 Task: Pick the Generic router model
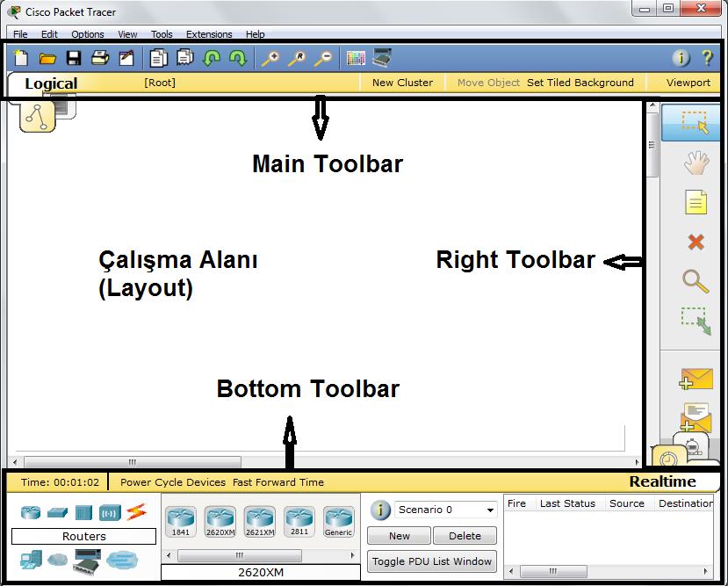(338, 522)
